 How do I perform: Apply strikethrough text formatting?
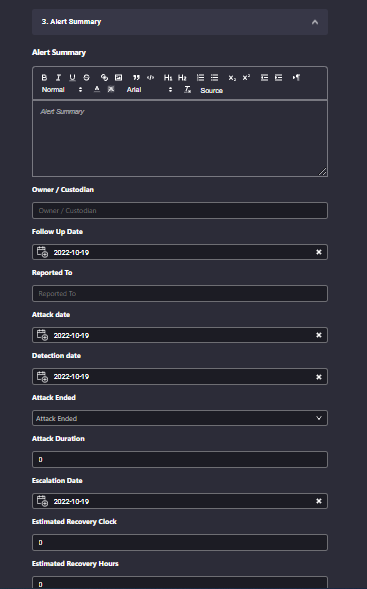tap(86, 77)
